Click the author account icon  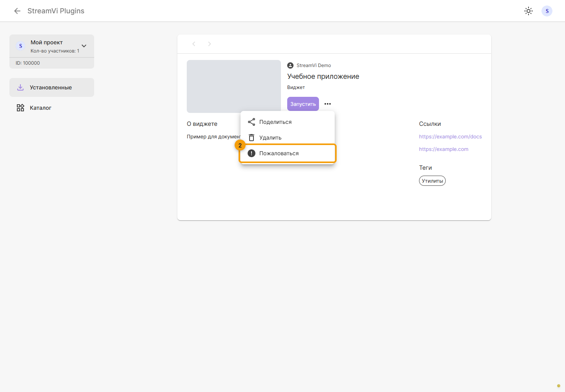(290, 65)
